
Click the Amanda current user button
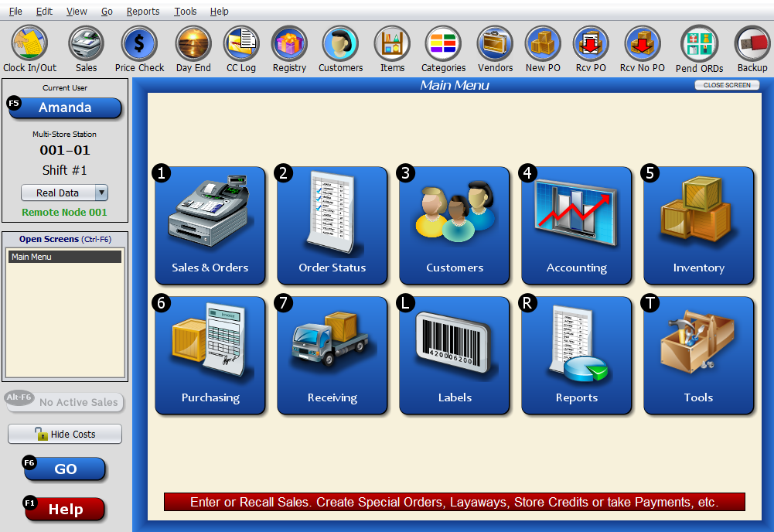tap(65, 107)
